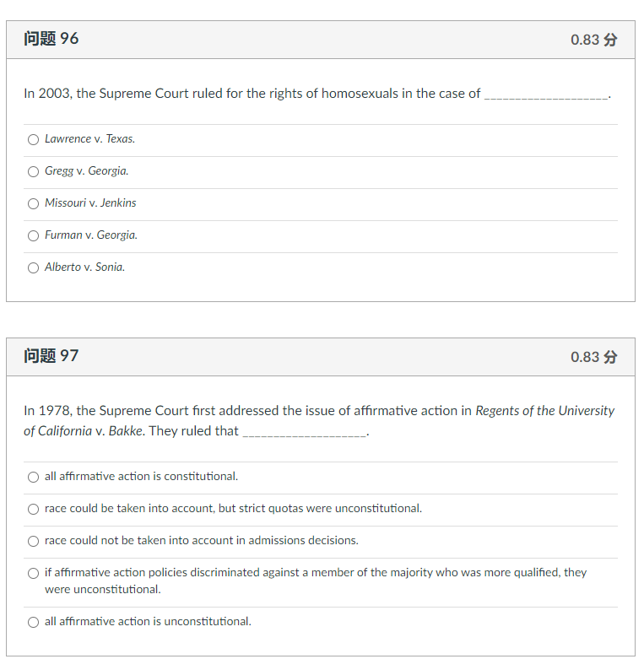Pick the 'discriminated against a member of majority' option
Screen dimensions: 644x659
33,573
